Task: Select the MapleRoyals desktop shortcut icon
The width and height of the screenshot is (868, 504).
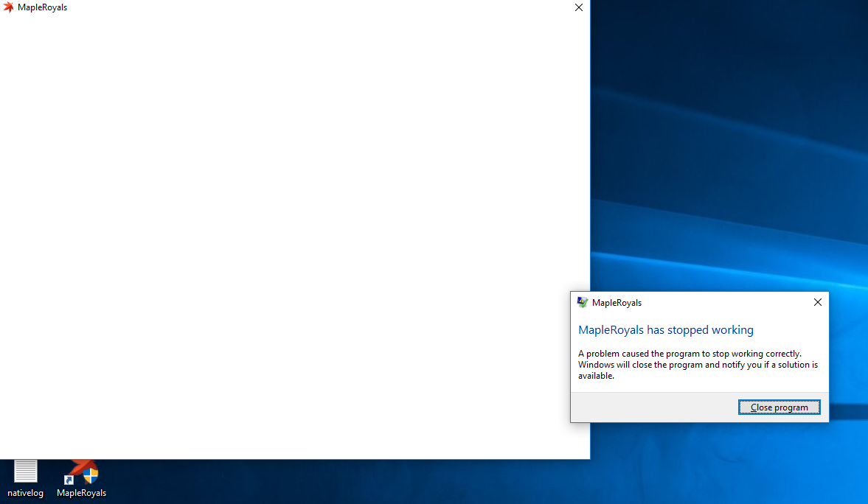Action: pyautogui.click(x=81, y=472)
